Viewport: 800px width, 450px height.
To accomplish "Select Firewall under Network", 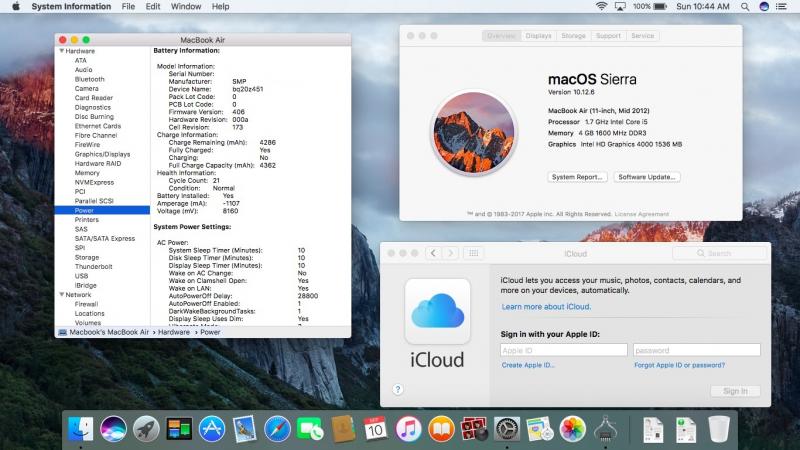I will pyautogui.click(x=86, y=304).
